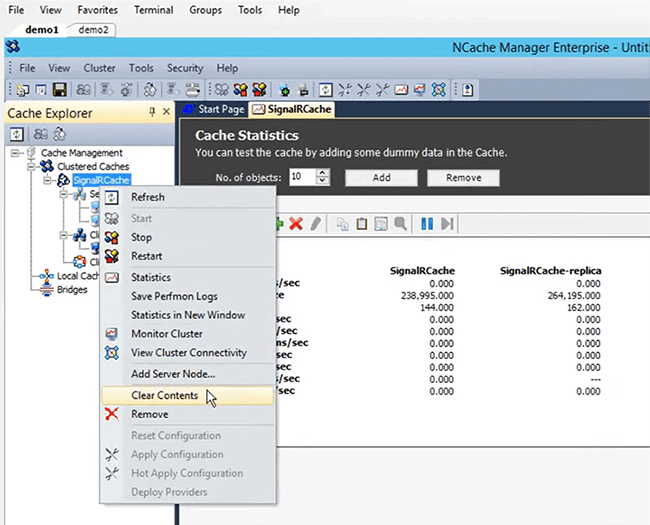Image resolution: width=650 pixels, height=525 pixels.
Task: Select Add Server Node... option
Action: (188, 374)
